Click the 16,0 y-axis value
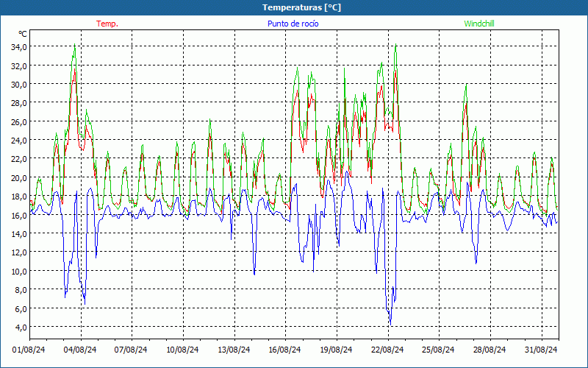 pyautogui.click(x=19, y=215)
